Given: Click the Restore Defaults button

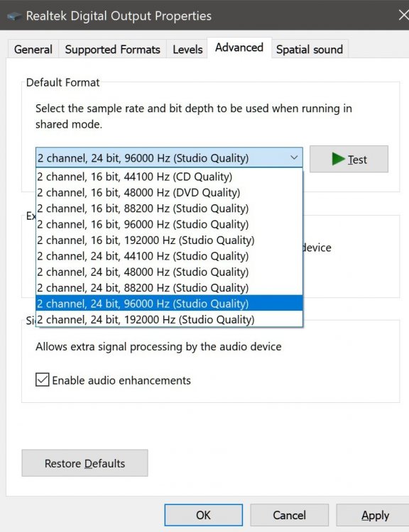Looking at the screenshot, I should coord(85,463).
